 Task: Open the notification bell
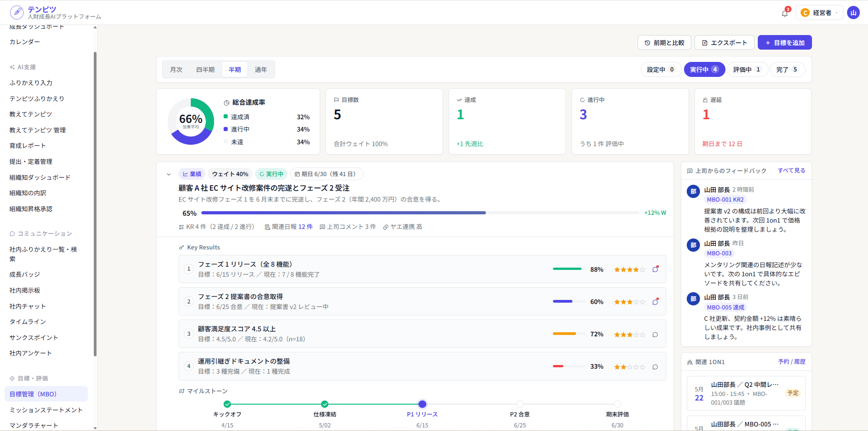coord(785,13)
